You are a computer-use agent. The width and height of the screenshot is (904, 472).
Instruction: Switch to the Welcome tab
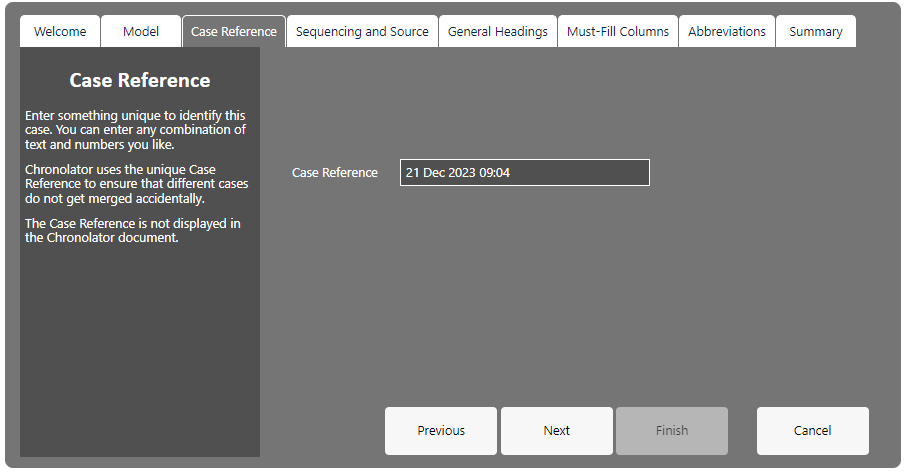tap(60, 31)
